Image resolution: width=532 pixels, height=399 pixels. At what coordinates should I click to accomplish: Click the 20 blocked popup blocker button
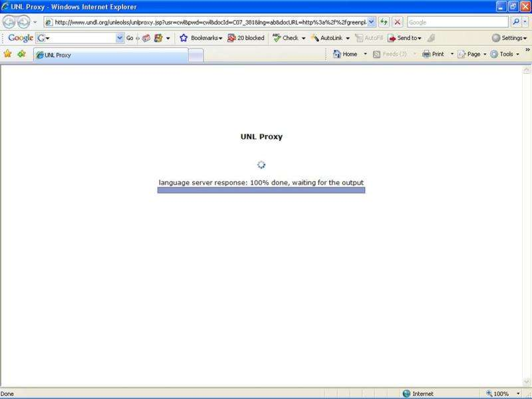click(x=245, y=38)
